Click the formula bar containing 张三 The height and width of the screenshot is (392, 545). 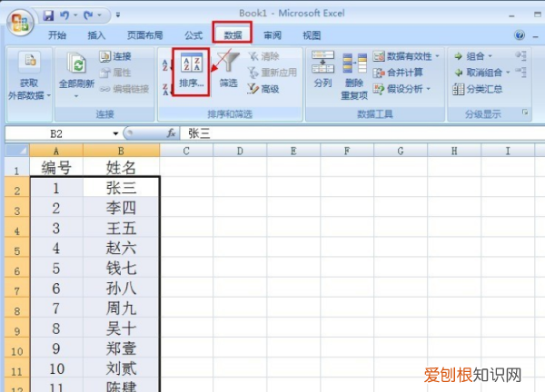pos(362,133)
